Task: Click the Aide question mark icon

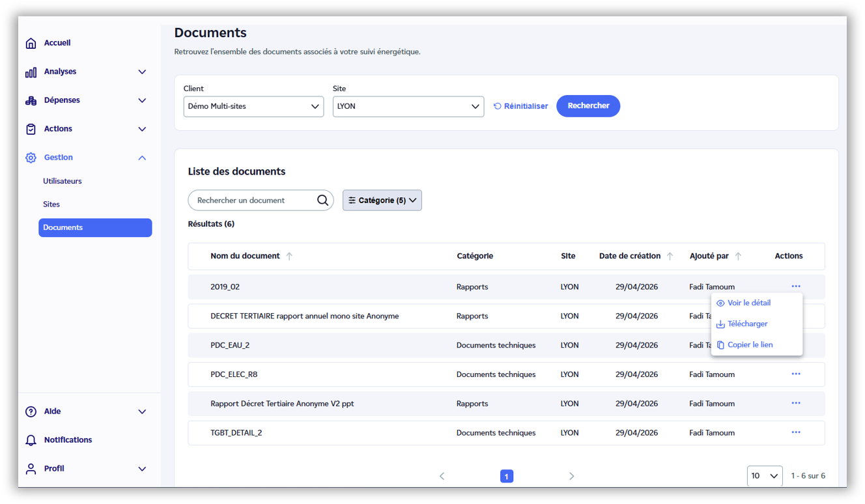Action: click(x=31, y=412)
